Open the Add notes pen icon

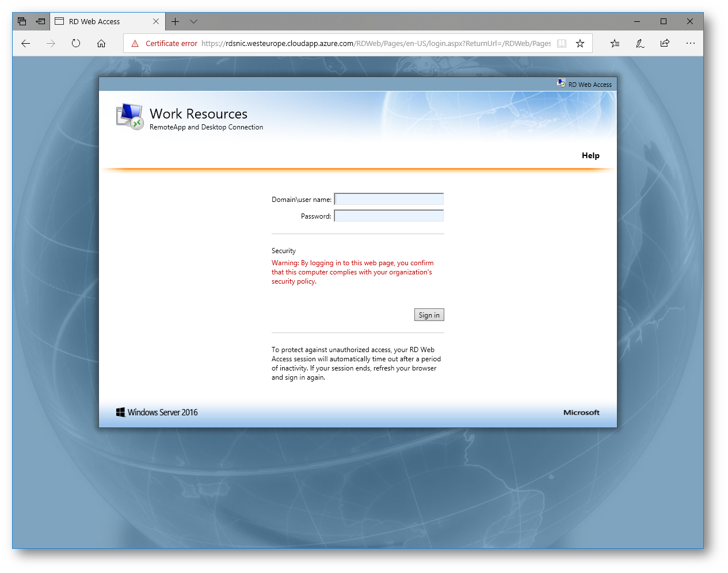point(640,43)
